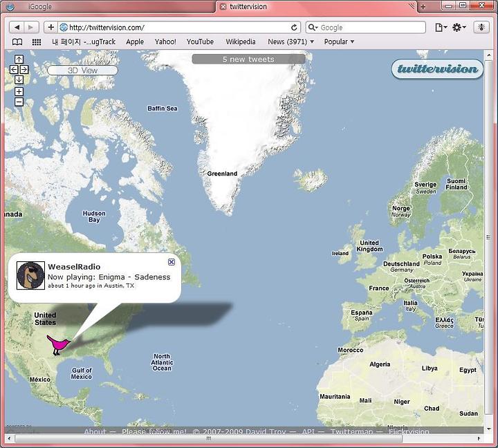Screen dimensions: 498x448
Task: Pan map left with left arrow
Action: pos(14,69)
